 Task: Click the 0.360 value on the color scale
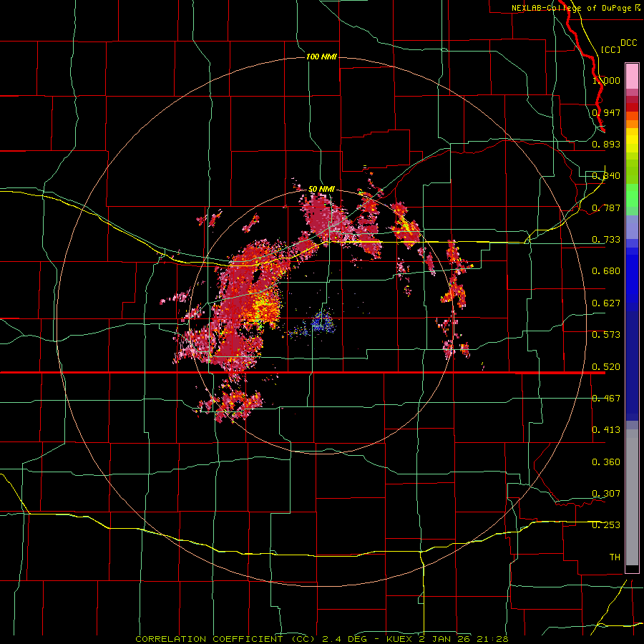(606, 462)
